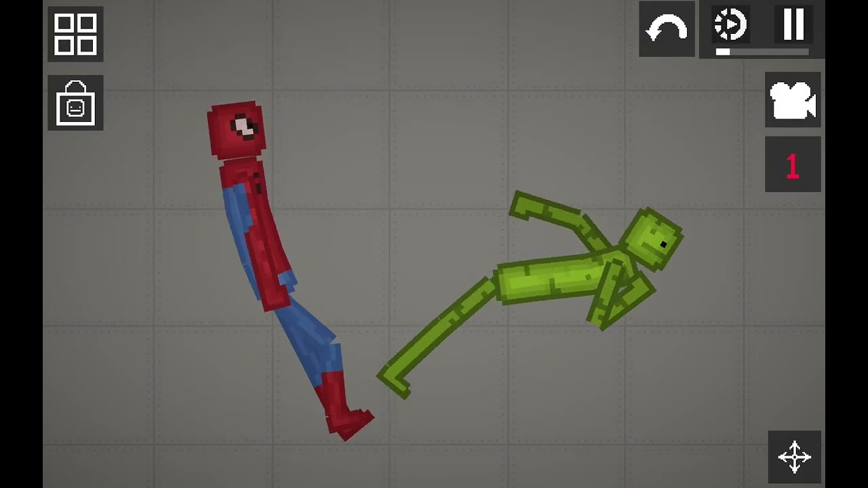
Task: Open the camera recording tool
Action: (793, 100)
